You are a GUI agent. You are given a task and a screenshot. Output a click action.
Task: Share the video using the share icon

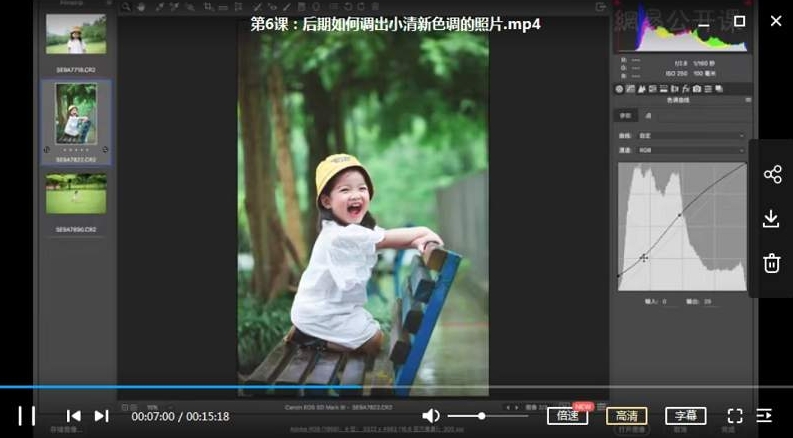coord(772,174)
